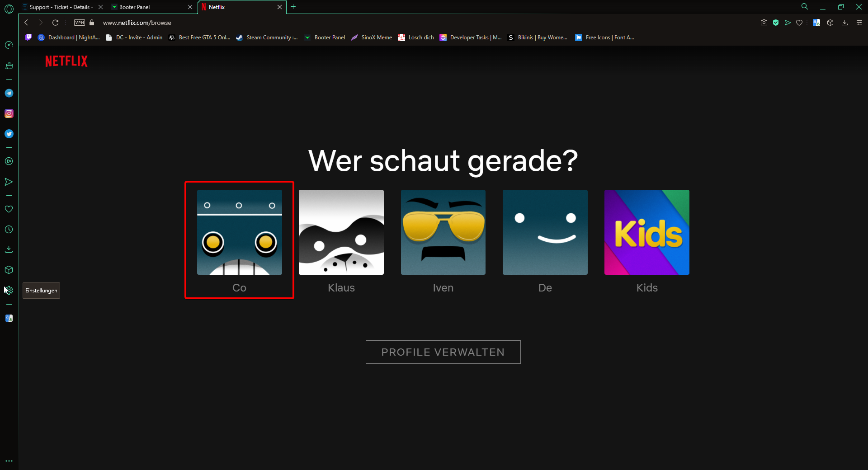The width and height of the screenshot is (868, 470).
Task: Open the Steam Community bookmark
Action: coord(267,38)
